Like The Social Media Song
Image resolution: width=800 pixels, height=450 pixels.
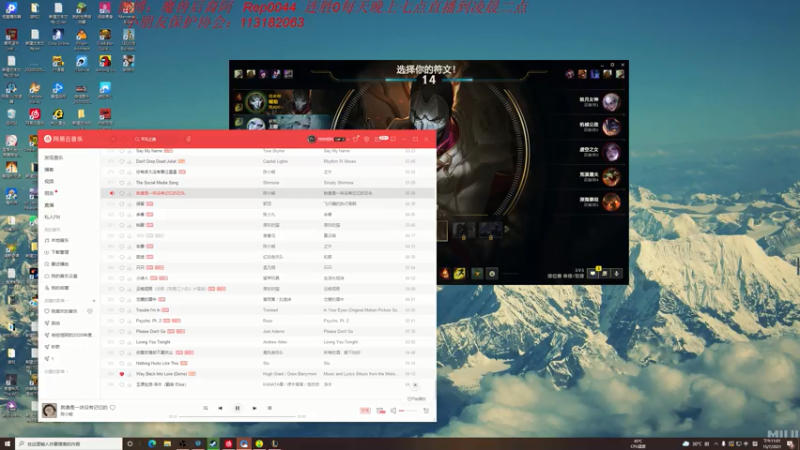121,183
